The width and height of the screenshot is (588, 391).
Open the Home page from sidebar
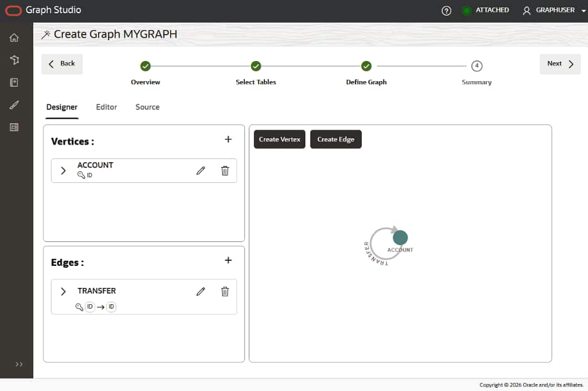(x=14, y=38)
